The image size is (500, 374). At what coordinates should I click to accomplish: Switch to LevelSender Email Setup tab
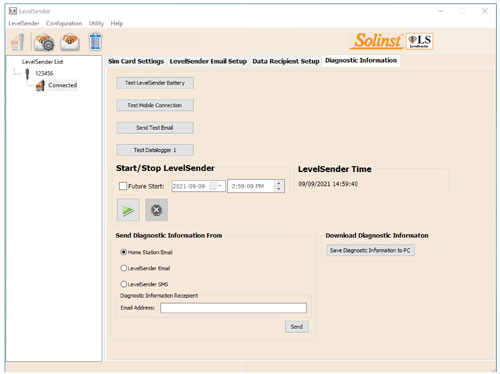click(x=208, y=61)
